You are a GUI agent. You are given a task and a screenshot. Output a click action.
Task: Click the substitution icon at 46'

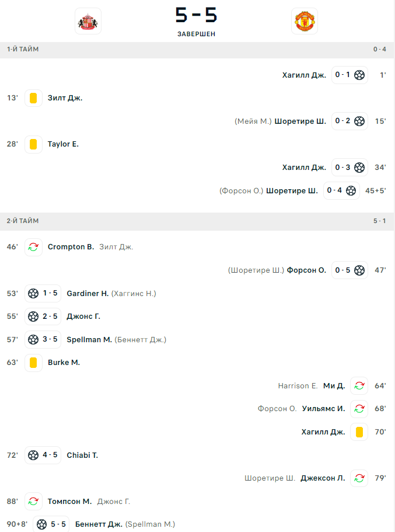(33, 247)
